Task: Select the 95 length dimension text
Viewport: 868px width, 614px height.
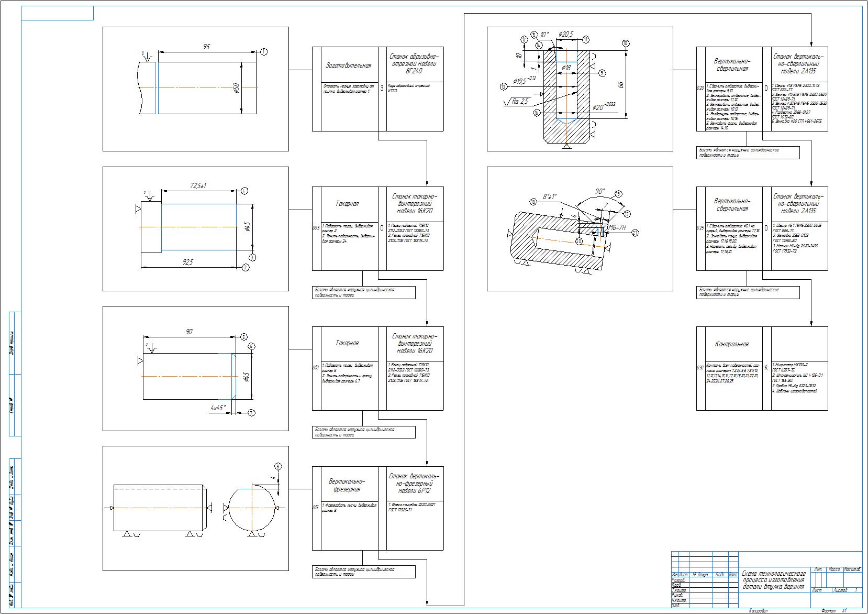Action: [206, 47]
